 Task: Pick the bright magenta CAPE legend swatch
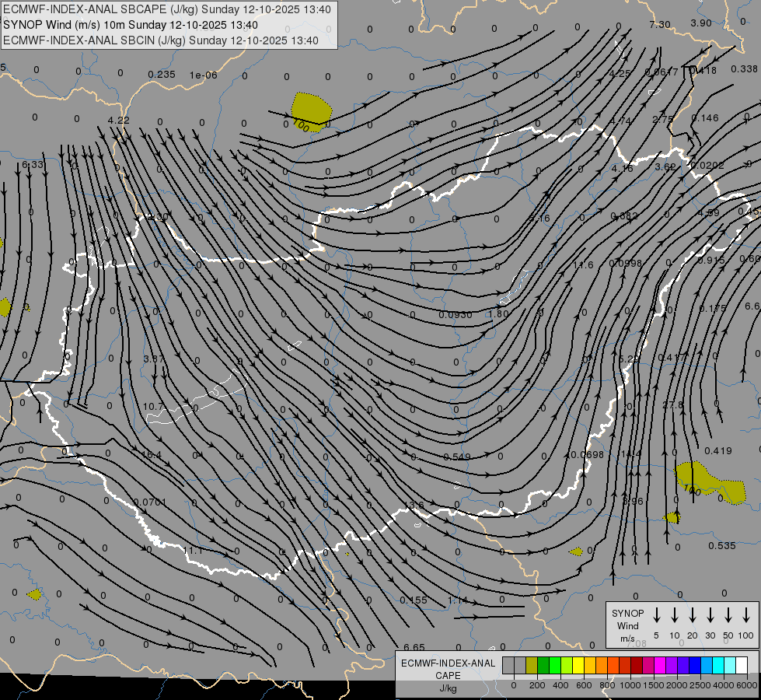(x=660, y=666)
